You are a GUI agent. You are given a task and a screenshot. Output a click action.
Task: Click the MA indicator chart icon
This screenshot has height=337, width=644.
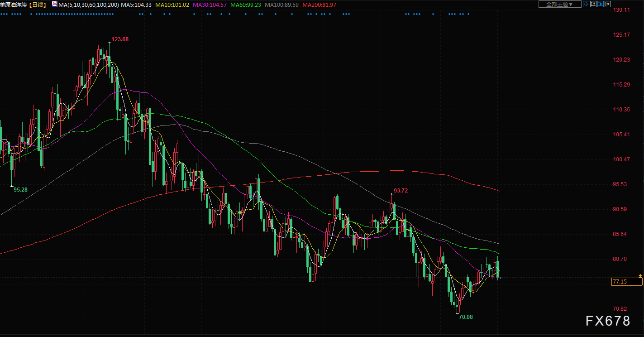(x=54, y=4)
